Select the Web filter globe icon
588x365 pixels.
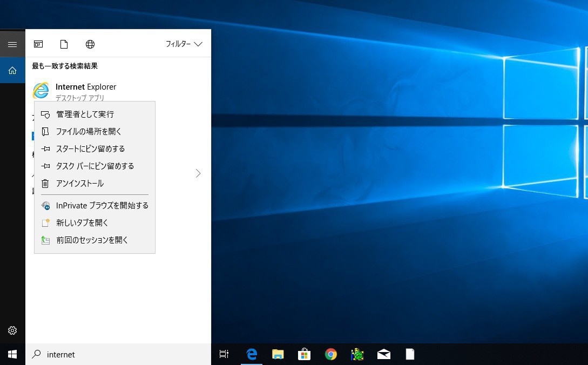(90, 44)
